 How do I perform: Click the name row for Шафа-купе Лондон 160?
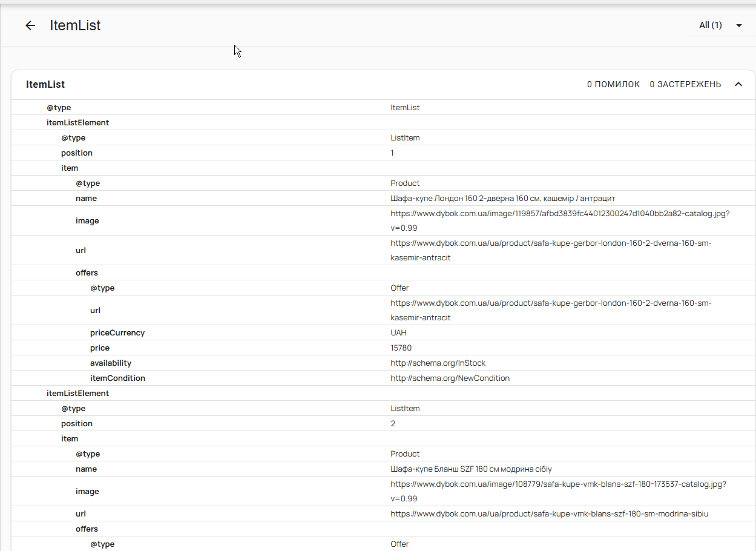(383, 199)
